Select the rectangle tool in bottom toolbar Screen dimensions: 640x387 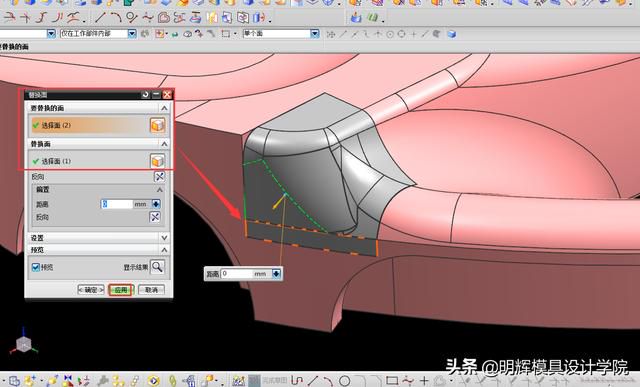coord(392,381)
